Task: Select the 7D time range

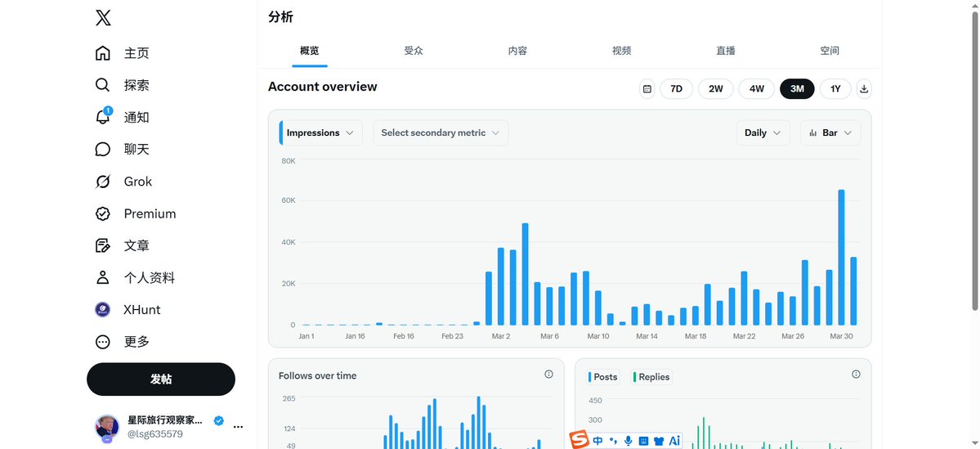Action: (x=676, y=89)
